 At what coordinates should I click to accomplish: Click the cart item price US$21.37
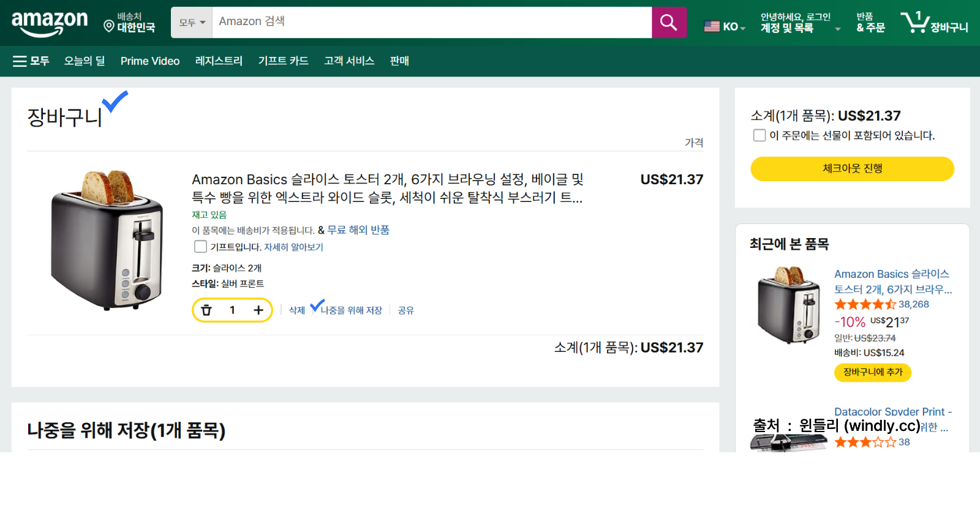tap(672, 179)
